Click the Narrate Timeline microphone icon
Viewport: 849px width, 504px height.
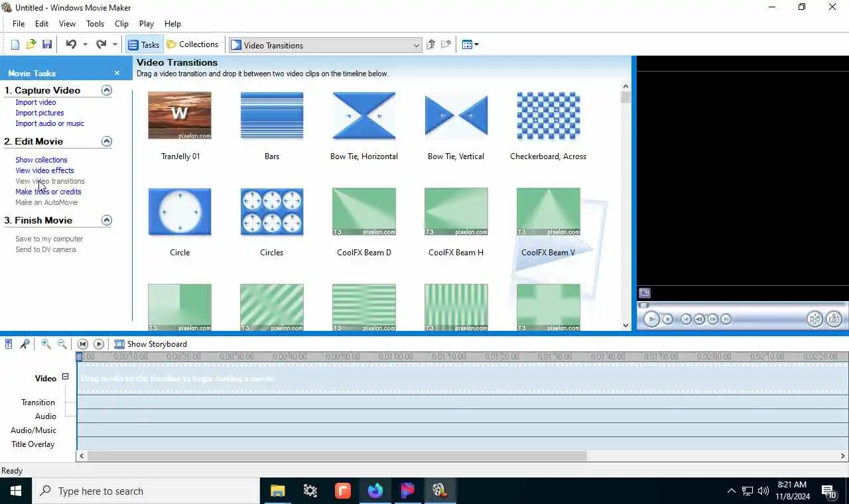point(25,344)
